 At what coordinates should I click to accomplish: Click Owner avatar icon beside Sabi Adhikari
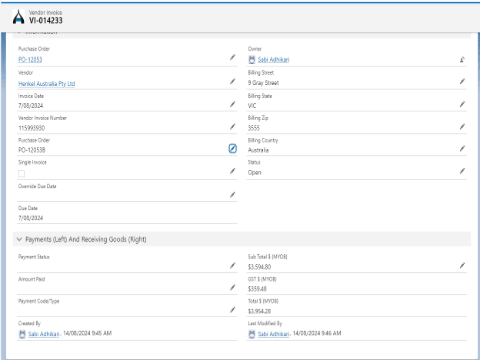pyautogui.click(x=252, y=60)
